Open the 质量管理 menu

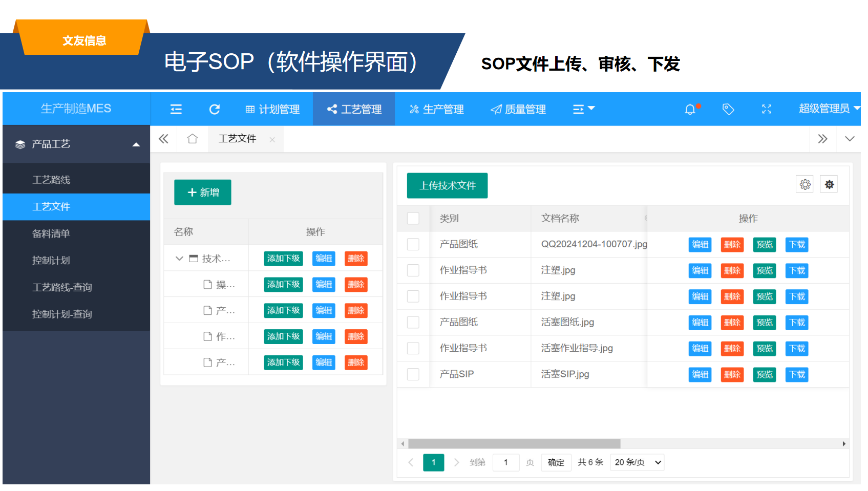518,109
